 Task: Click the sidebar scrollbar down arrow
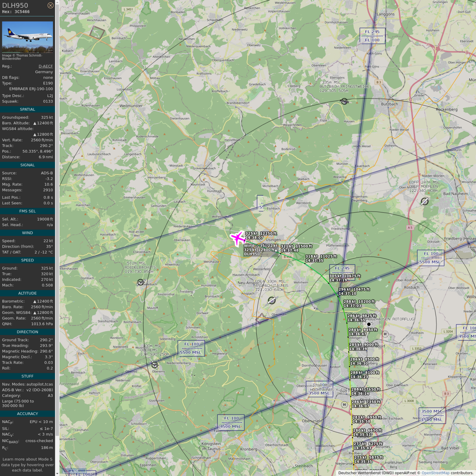57,473
